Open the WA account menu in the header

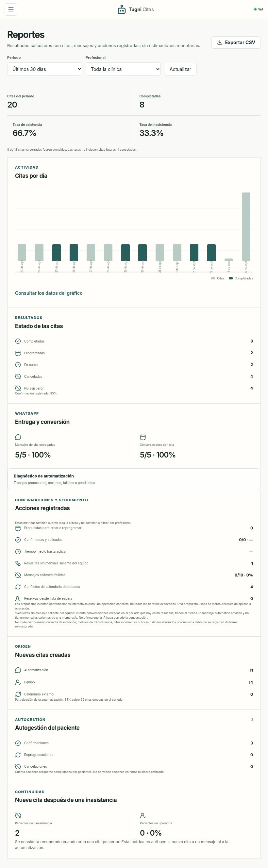[x=259, y=9]
